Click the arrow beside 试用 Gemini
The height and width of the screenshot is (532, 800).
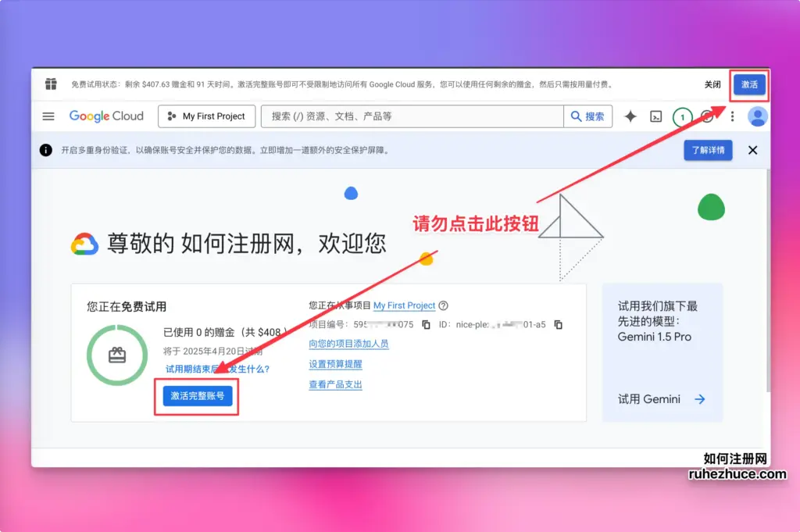pos(700,399)
